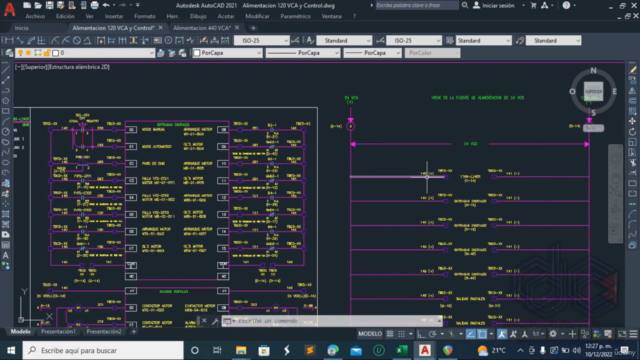Open the Modificar menu
Viewport: 640px width, 360px height.
click(x=257, y=16)
